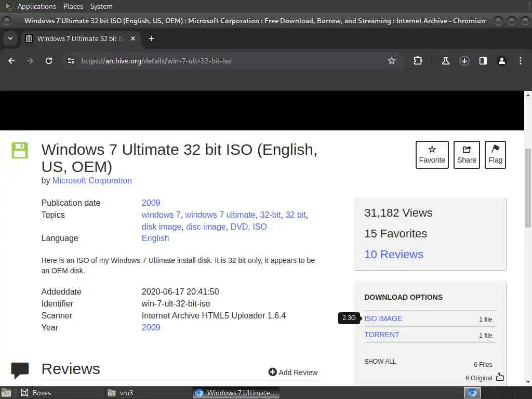Select Windows 7 Ultimate taskbar entry
532x399 pixels.
[236, 393]
